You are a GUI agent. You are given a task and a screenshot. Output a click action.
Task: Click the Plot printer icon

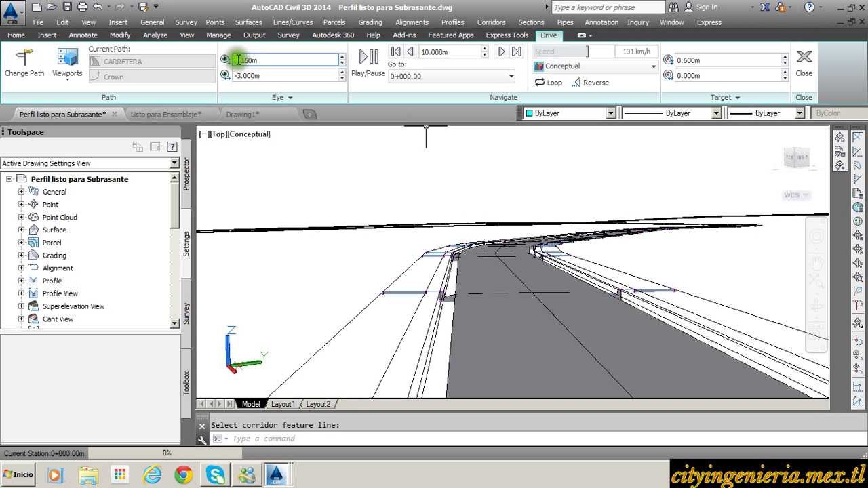(82, 7)
